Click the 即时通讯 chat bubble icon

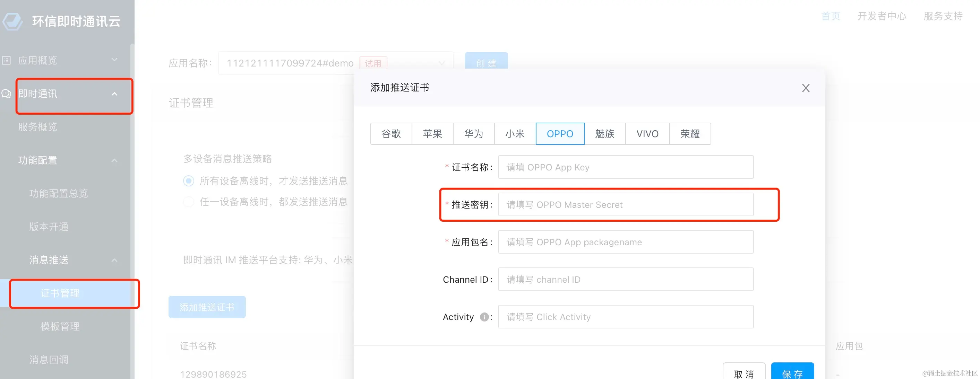pyautogui.click(x=7, y=94)
